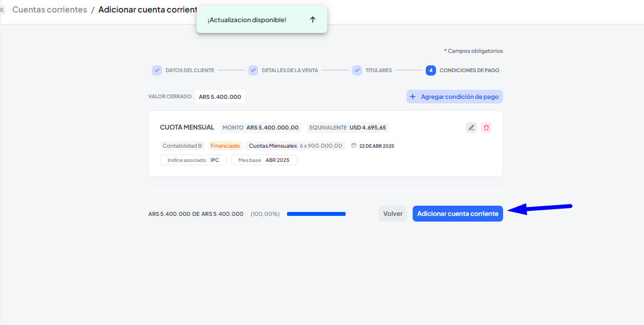Click the calendar icon beside 22 de Abr 2025
644x325 pixels.
[x=354, y=145]
